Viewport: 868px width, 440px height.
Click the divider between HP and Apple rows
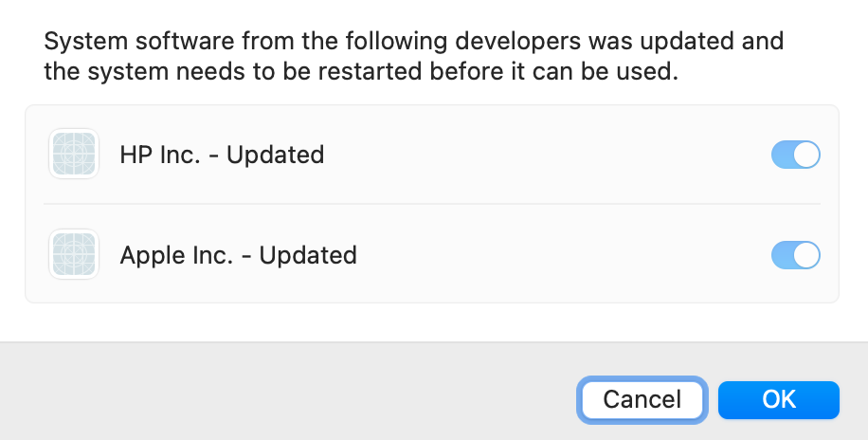click(x=432, y=203)
